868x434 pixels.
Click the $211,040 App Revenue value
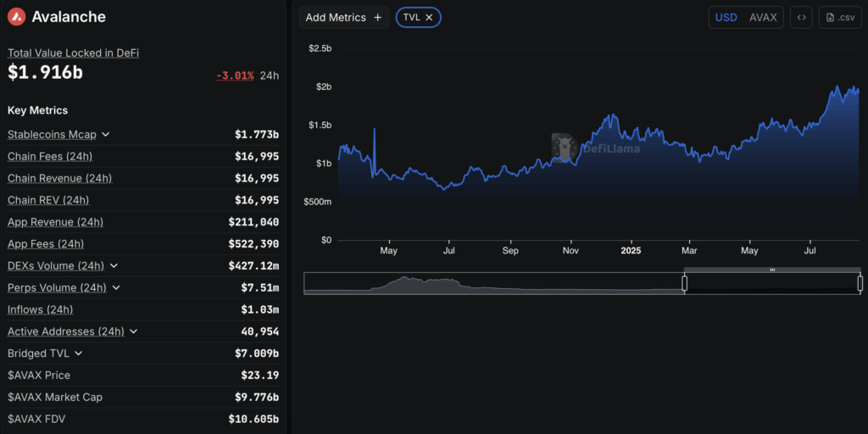click(x=253, y=222)
